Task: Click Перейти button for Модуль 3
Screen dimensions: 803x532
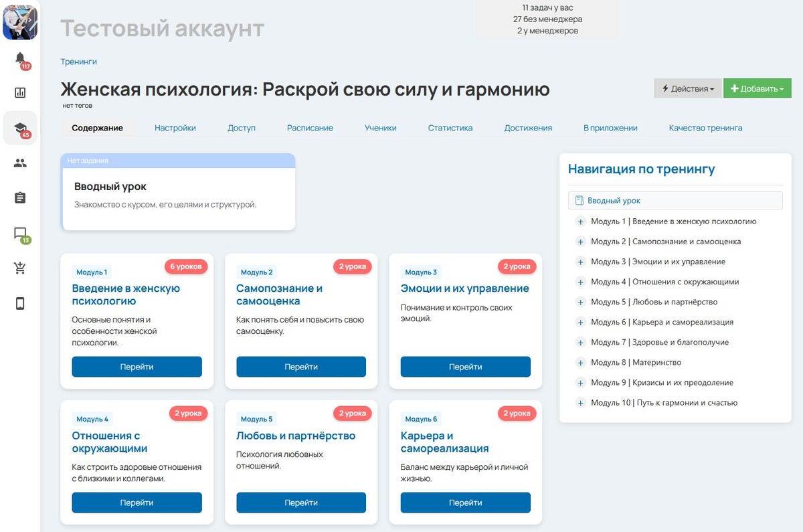Action: 465,367
